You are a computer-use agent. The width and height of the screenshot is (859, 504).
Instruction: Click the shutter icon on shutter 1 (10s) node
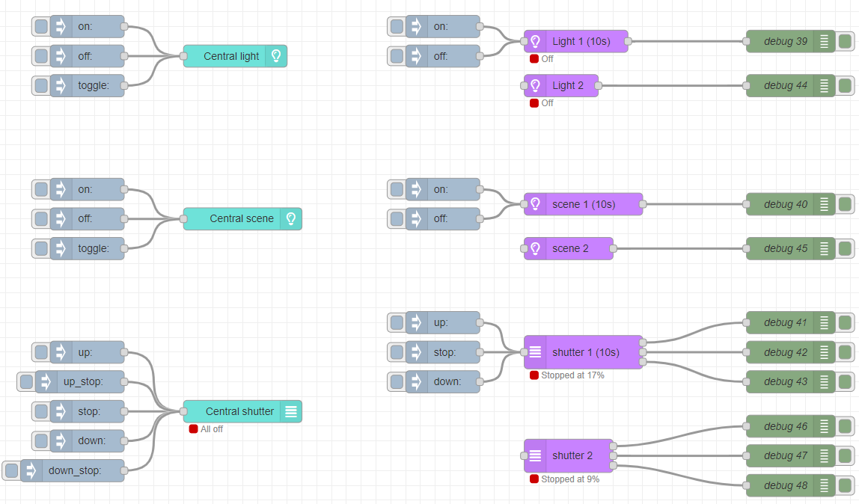535,352
